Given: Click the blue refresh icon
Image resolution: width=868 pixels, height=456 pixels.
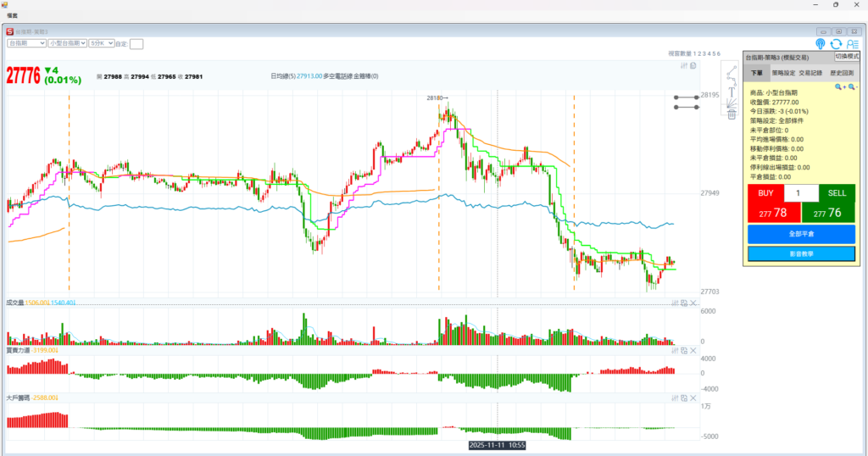Looking at the screenshot, I should point(836,44).
